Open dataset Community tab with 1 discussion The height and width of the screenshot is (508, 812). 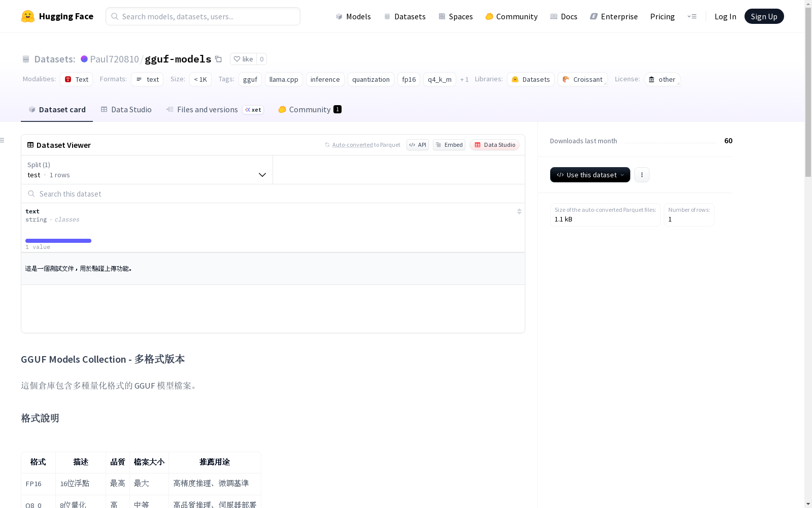coord(310,110)
